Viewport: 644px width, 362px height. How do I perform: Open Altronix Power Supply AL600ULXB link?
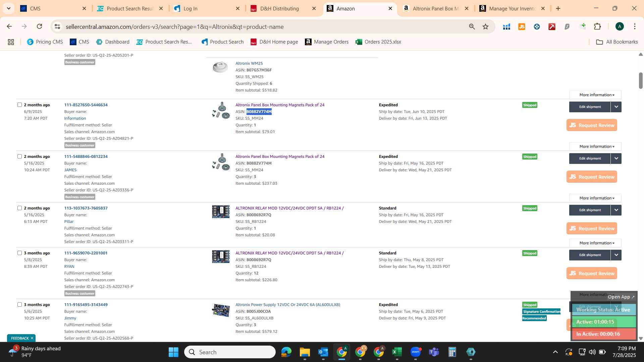(288, 305)
